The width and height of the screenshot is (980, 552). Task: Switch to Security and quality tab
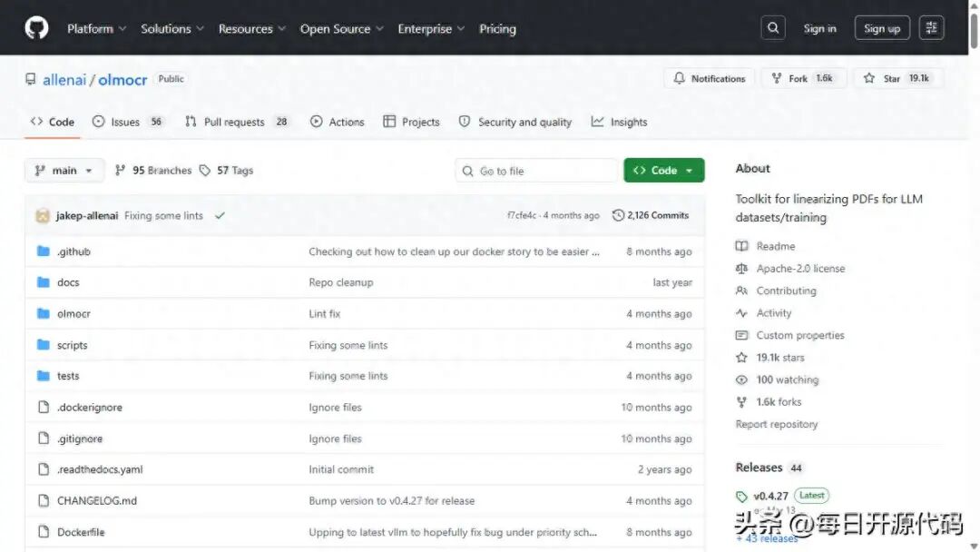coord(515,122)
